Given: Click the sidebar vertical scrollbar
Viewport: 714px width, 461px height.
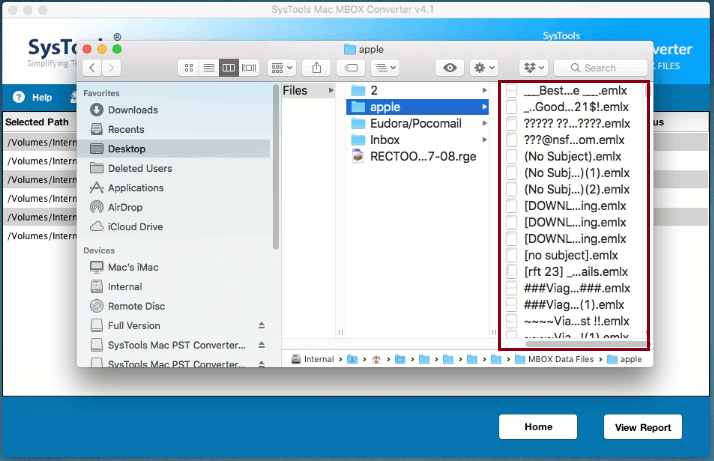Looking at the screenshot, I should point(275,167).
